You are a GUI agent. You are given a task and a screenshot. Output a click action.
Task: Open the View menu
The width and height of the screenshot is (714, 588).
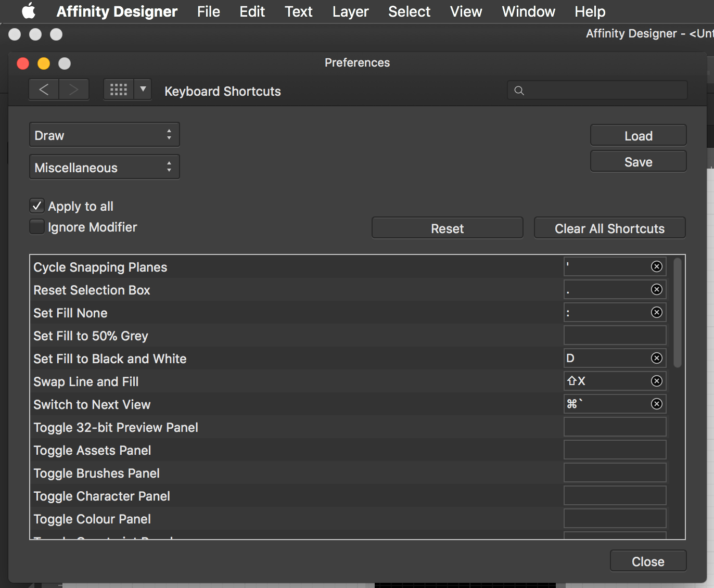pyautogui.click(x=466, y=11)
